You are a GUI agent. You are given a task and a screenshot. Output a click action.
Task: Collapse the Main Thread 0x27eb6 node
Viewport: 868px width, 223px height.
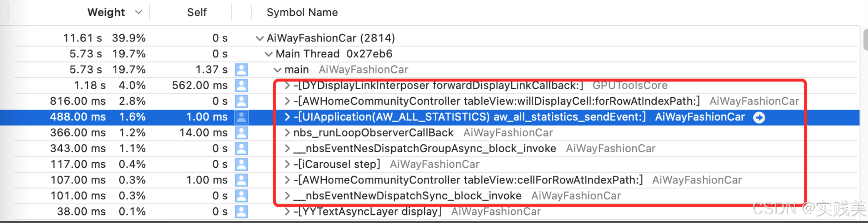coord(268,54)
